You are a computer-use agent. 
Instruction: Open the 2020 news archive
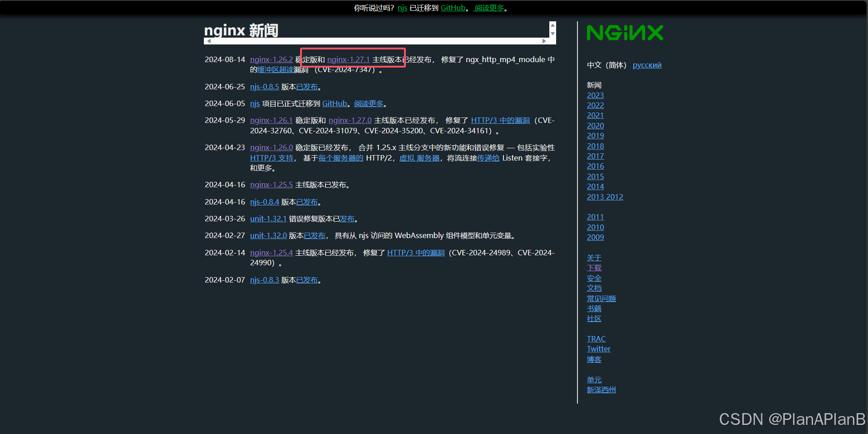(x=595, y=126)
